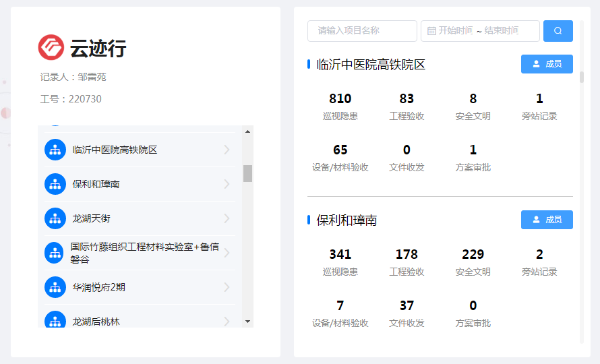Expand chevron for 华润悦府2期 list item
This screenshot has width=600, height=364.
tap(227, 287)
